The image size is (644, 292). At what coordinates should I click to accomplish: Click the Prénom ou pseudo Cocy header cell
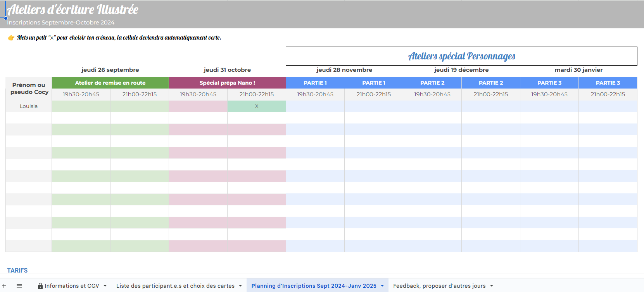(29, 89)
